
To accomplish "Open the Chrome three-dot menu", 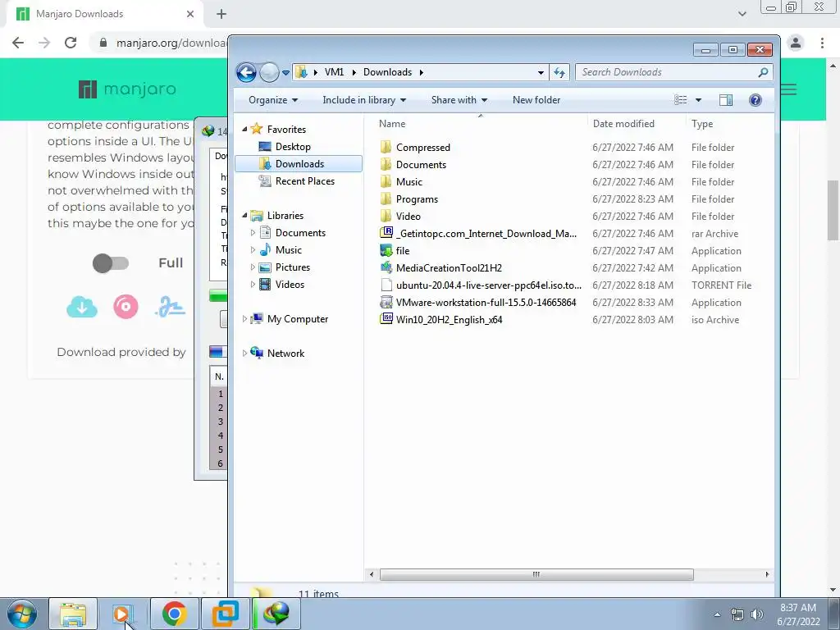I will tap(822, 43).
